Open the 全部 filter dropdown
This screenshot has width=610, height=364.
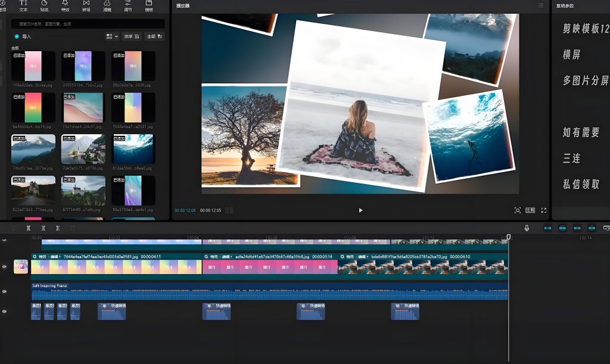point(154,36)
